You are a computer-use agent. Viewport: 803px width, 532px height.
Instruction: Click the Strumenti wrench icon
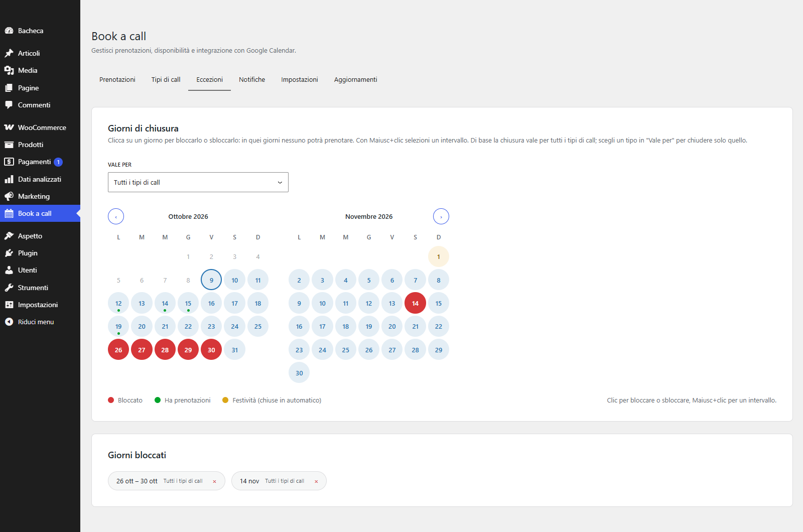[9, 288]
